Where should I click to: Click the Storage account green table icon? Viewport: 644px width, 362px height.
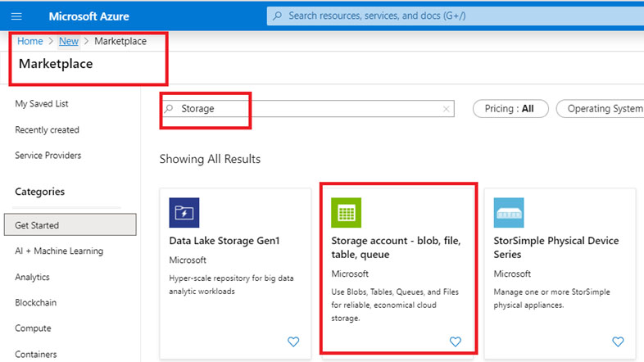point(347,212)
